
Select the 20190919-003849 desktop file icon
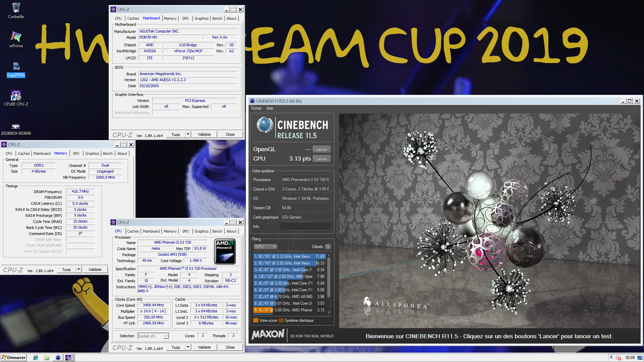[x=16, y=129]
